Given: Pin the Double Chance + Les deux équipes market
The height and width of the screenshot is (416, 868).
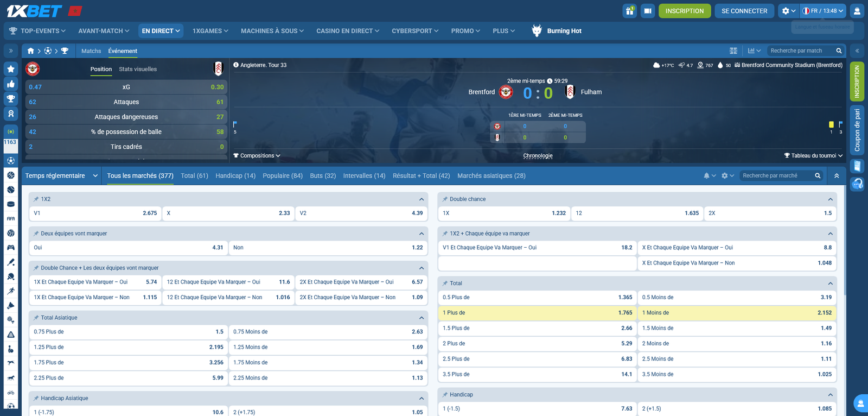Looking at the screenshot, I should coord(36,268).
